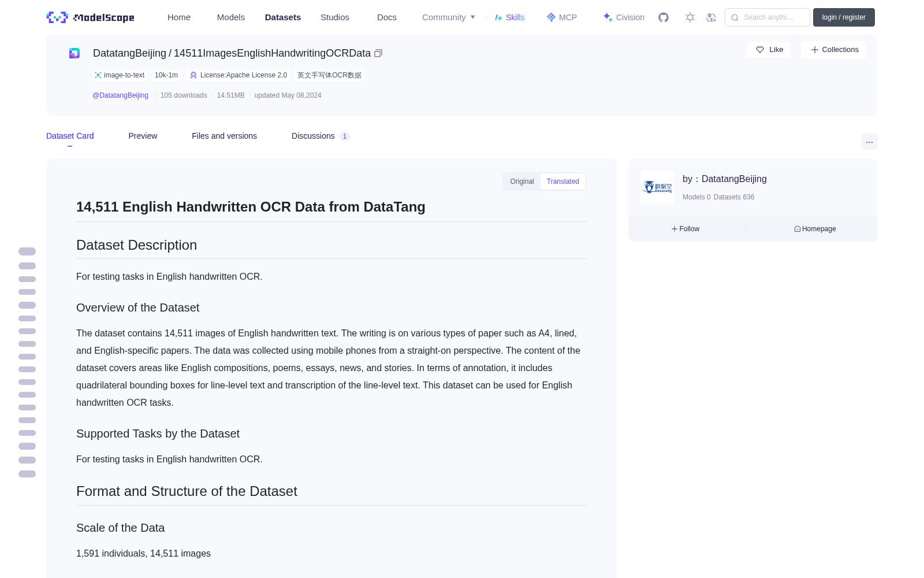Click the Overview of the Dataset heading

tap(137, 307)
